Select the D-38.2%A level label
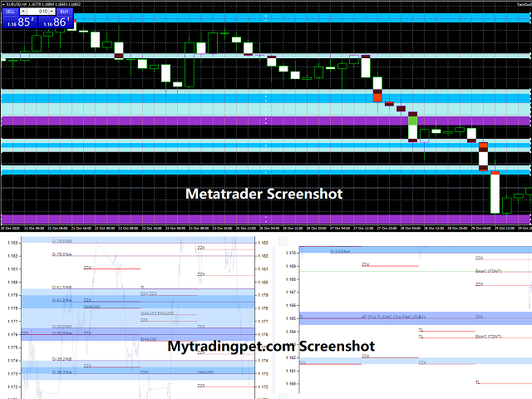 pos(62,372)
